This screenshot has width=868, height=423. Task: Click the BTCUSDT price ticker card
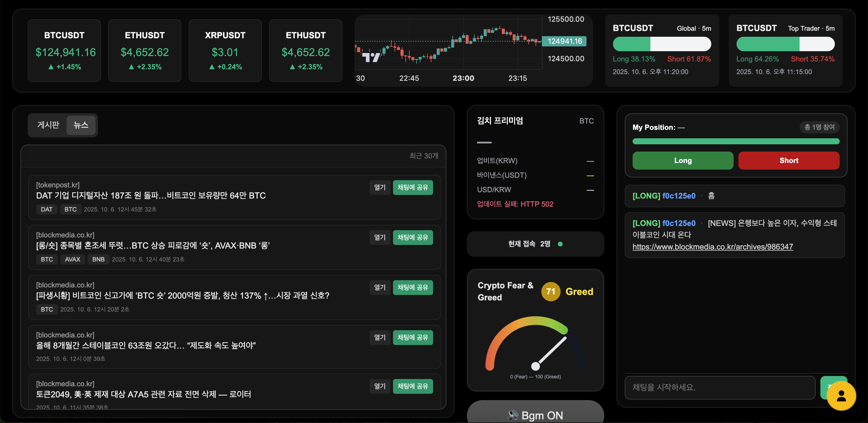point(64,51)
